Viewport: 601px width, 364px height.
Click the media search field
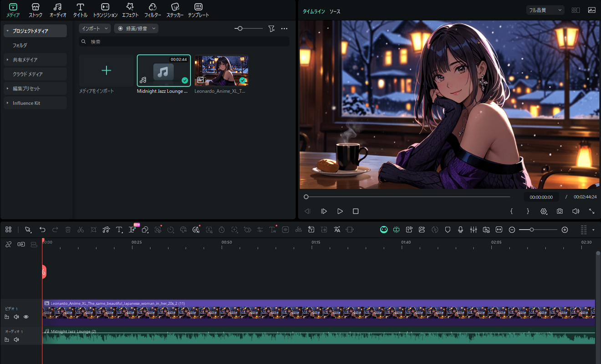pyautogui.click(x=184, y=41)
